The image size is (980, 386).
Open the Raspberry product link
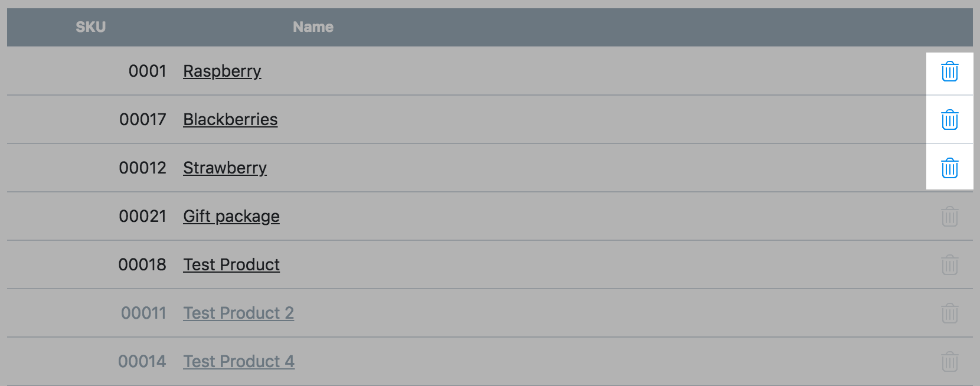tap(222, 71)
